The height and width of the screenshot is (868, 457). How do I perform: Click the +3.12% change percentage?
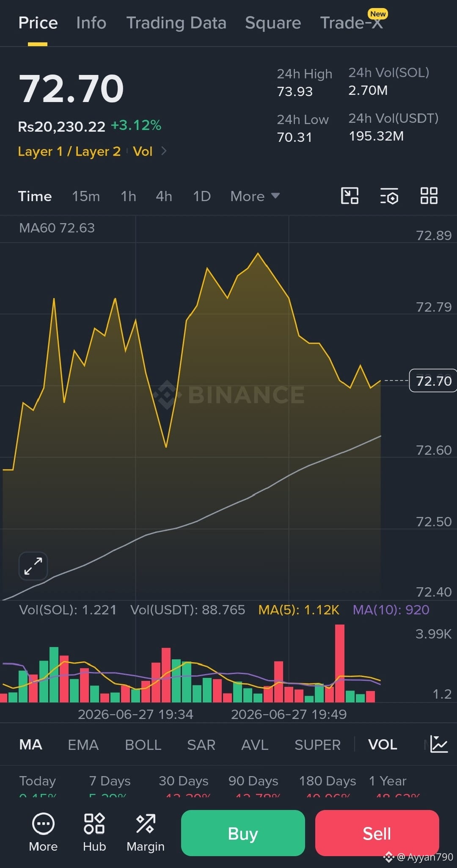coord(136,125)
